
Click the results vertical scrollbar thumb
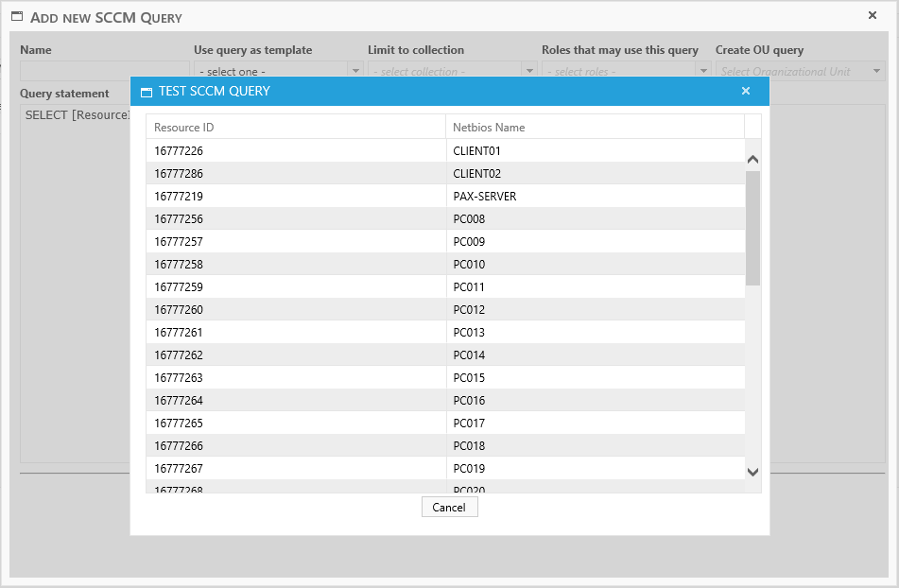coord(752,227)
